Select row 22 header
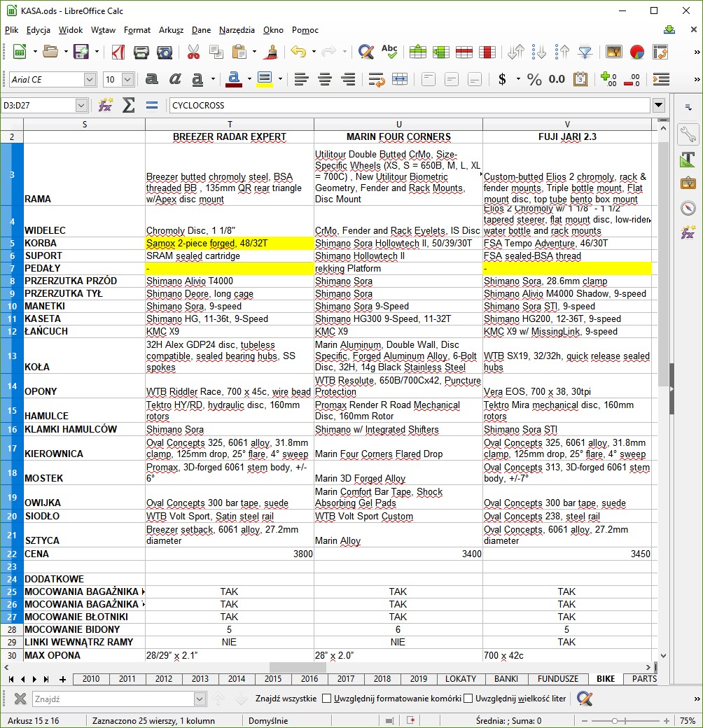 pos(12,554)
